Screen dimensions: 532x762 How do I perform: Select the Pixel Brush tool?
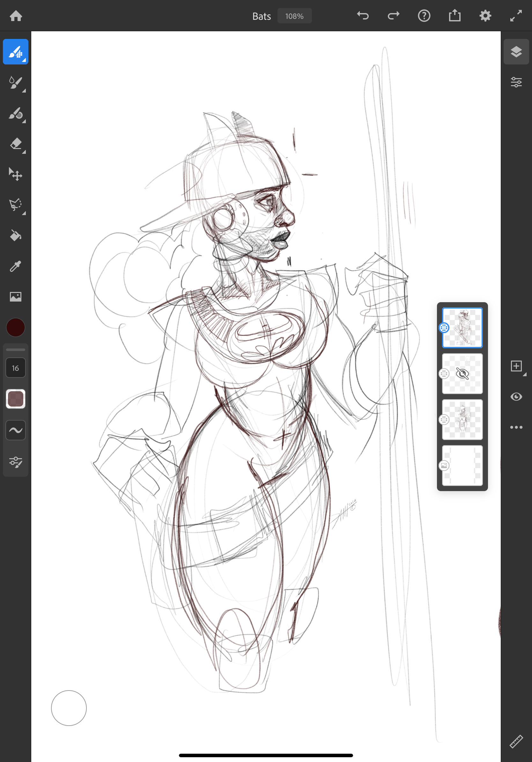(16, 52)
